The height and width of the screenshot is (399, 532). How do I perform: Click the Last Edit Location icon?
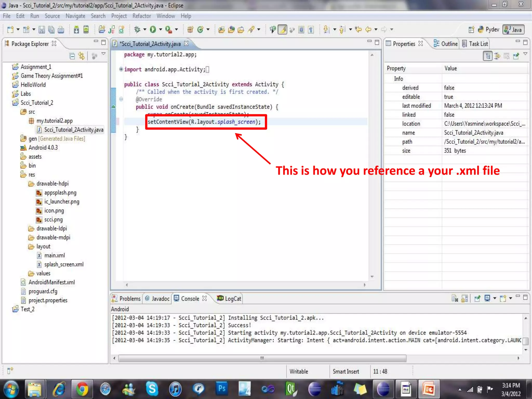coord(358,29)
